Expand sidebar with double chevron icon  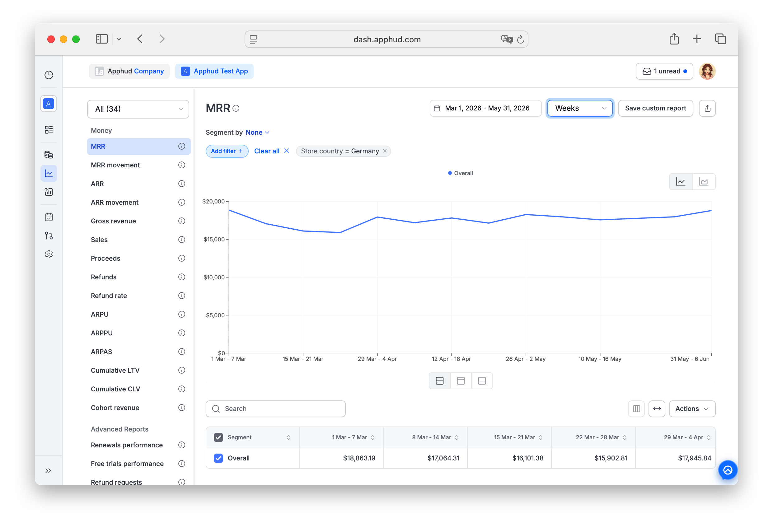tap(48, 471)
